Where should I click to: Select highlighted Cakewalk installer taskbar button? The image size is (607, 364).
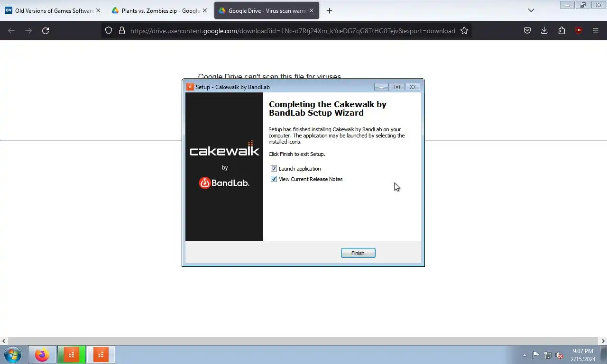pos(72,355)
